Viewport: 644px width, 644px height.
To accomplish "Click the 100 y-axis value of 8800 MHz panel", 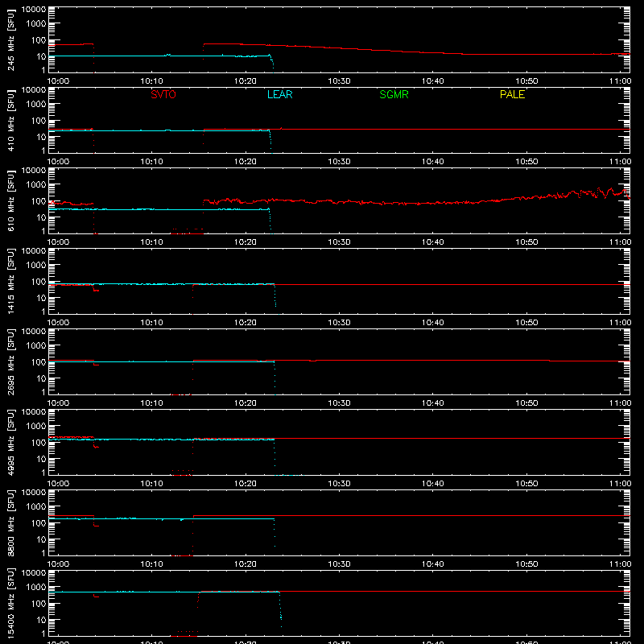I will click(39, 523).
